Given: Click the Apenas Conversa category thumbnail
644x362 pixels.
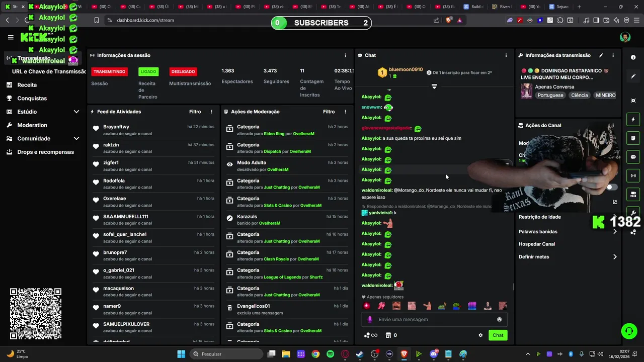Looking at the screenshot, I should point(526,91).
